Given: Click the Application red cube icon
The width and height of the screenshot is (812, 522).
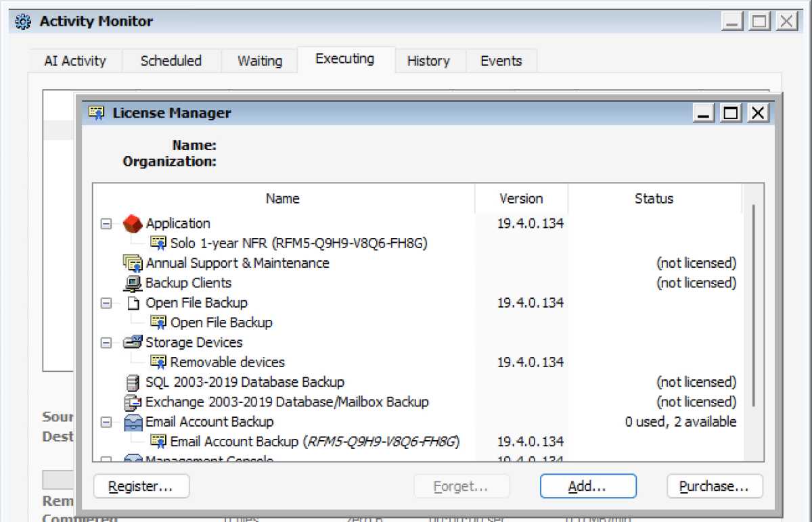Looking at the screenshot, I should tap(133, 223).
